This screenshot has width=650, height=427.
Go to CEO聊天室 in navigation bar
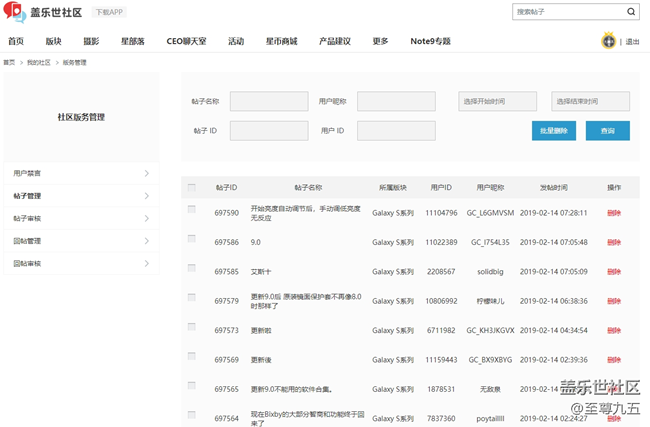click(186, 41)
